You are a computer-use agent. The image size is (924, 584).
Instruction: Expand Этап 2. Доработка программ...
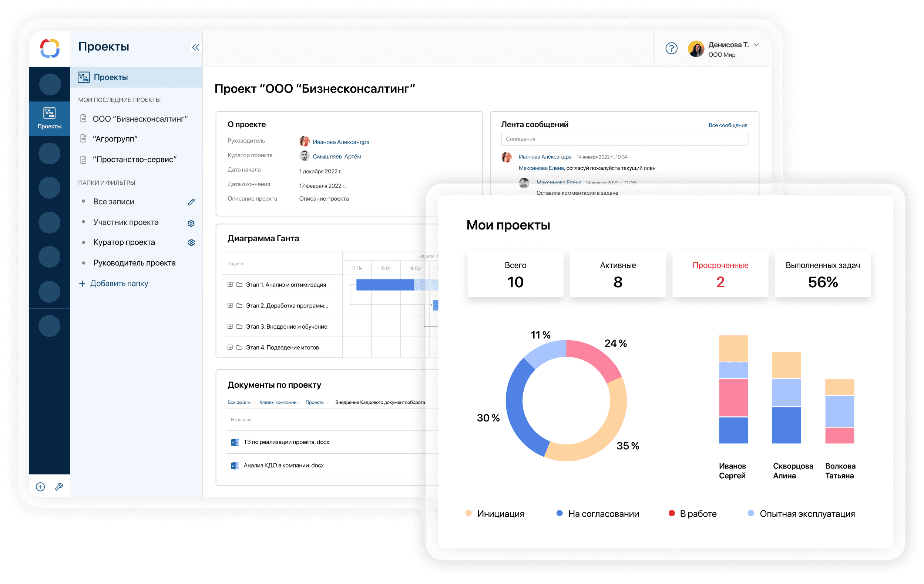[x=230, y=305]
